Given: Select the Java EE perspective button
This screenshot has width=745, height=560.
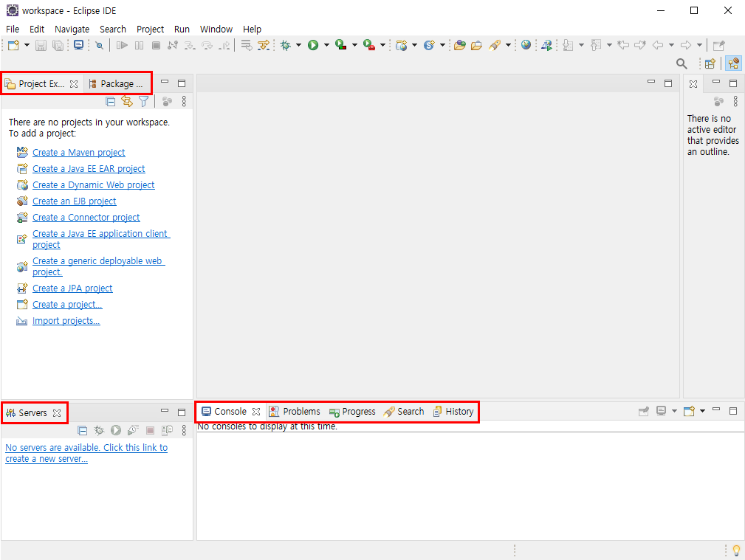Looking at the screenshot, I should coord(734,63).
